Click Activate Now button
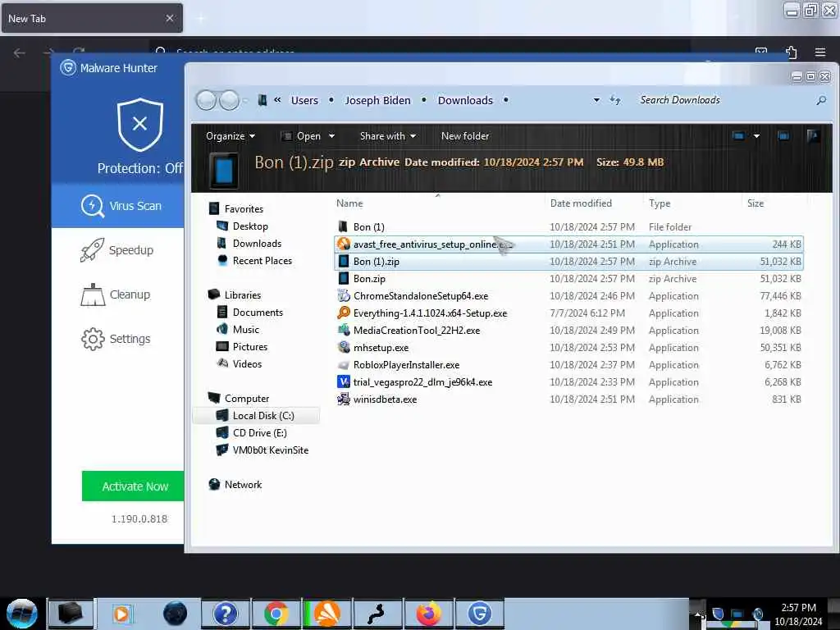The width and height of the screenshot is (840, 630). pos(133,486)
